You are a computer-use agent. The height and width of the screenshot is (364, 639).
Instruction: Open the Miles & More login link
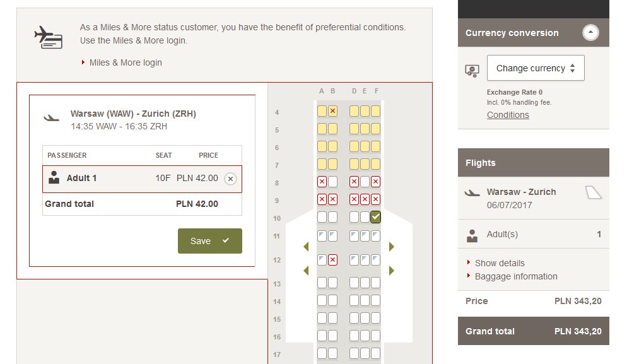[x=126, y=62]
